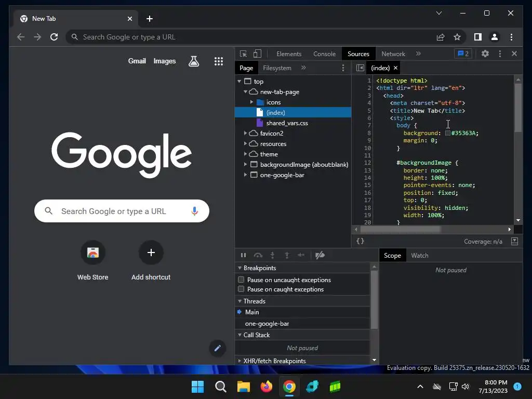Customize this page pencil button
532x399 pixels.
click(x=218, y=348)
